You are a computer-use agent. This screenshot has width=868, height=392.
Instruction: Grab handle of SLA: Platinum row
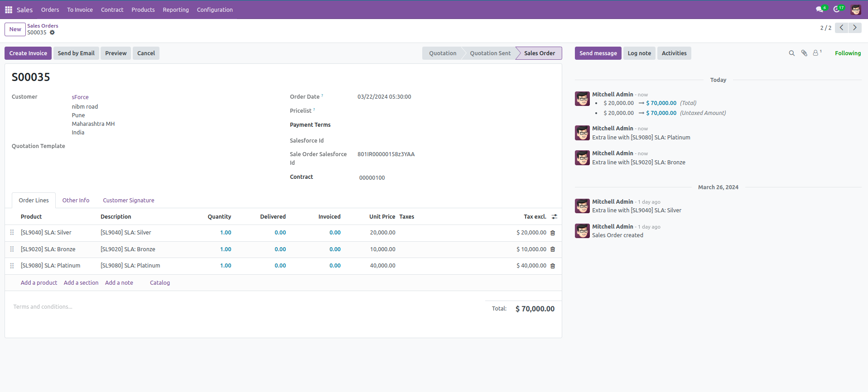[x=12, y=266]
